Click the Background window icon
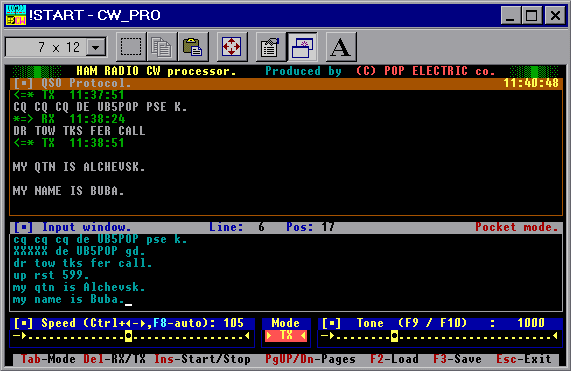The image size is (571, 371). tap(302, 47)
